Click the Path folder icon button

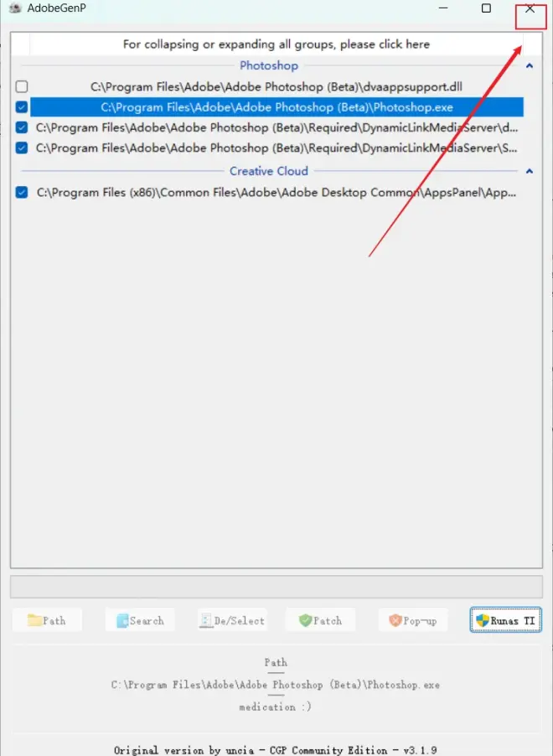pyautogui.click(x=47, y=620)
